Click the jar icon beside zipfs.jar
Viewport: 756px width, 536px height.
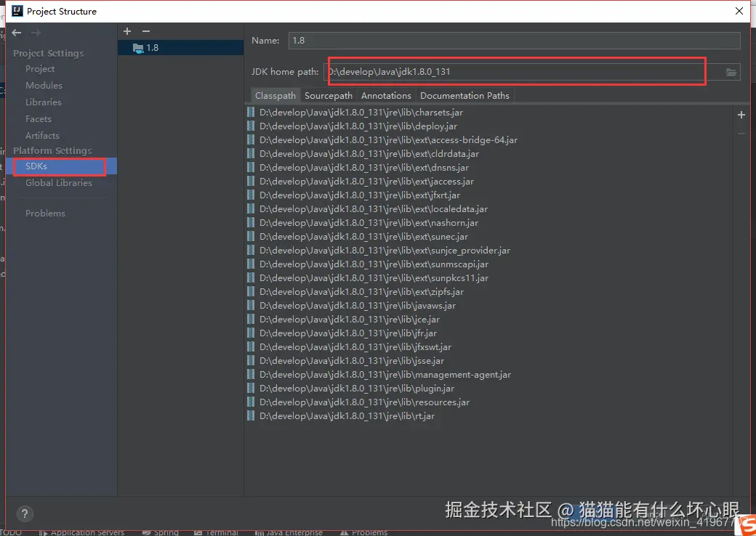click(x=251, y=292)
